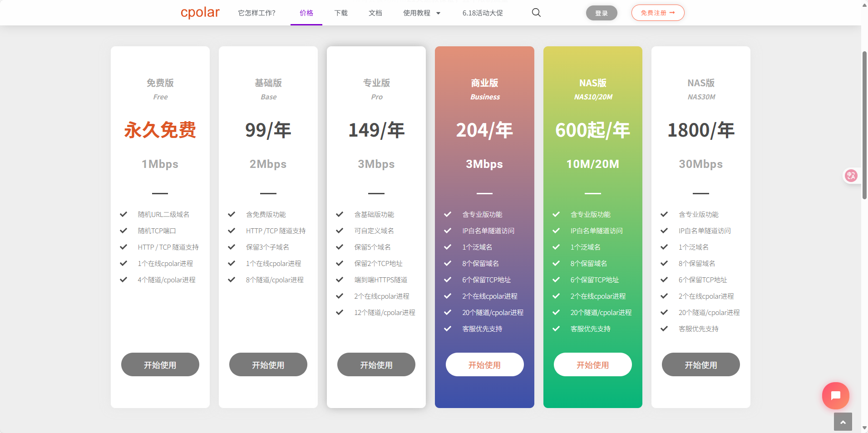Viewport: 868px width, 433px height.
Task: Click 开始使用 on the 基础版 card
Action: pos(268,364)
